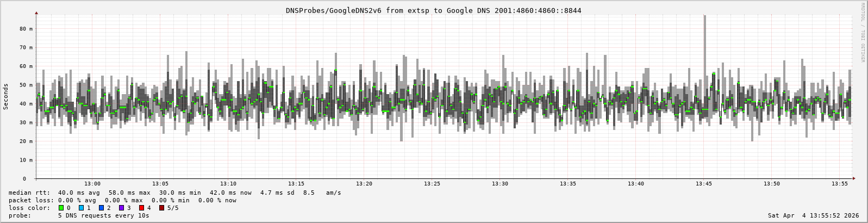Viewport: 868px width, 223px height.
Task: Click the 13:00 time axis label
Action: coord(92,184)
